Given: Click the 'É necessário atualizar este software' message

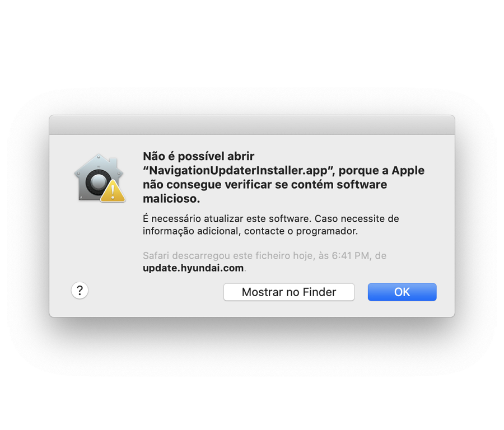Looking at the screenshot, I should (227, 218).
